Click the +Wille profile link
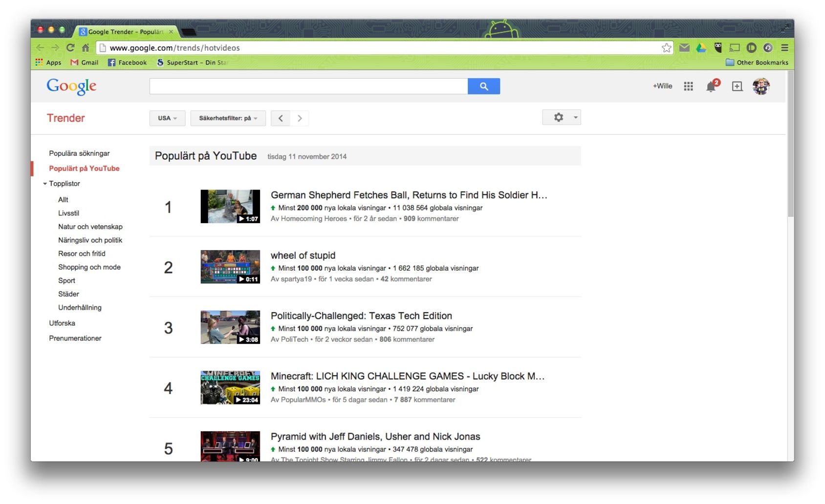This screenshot has width=825, height=504. pyautogui.click(x=662, y=86)
